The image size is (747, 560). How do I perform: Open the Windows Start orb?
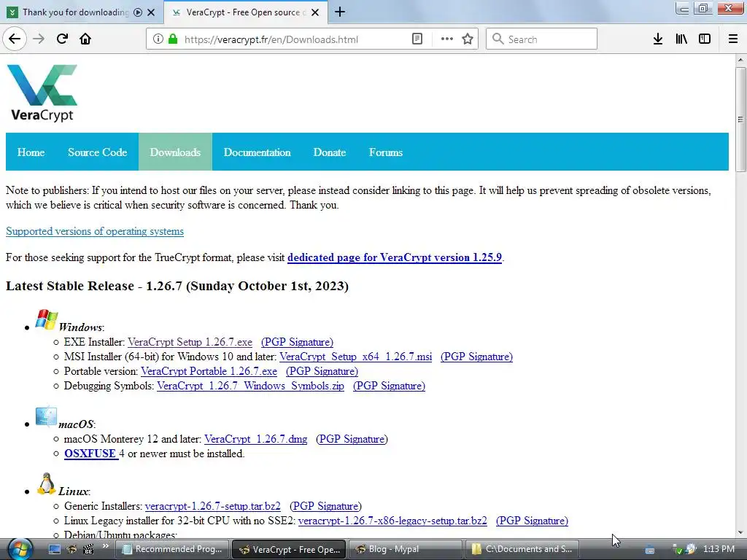click(x=20, y=549)
